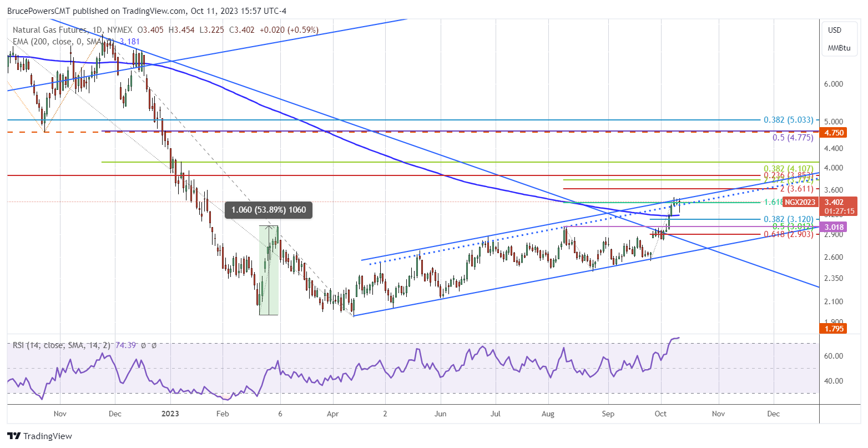Click the open value O3.405
868x448 pixels.
coord(150,30)
